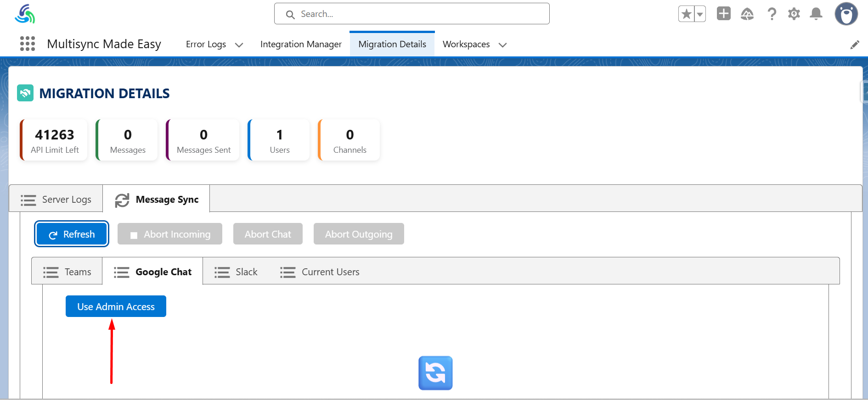This screenshot has height=400, width=868.
Task: Click the blue sync icon at bottom
Action: point(435,373)
